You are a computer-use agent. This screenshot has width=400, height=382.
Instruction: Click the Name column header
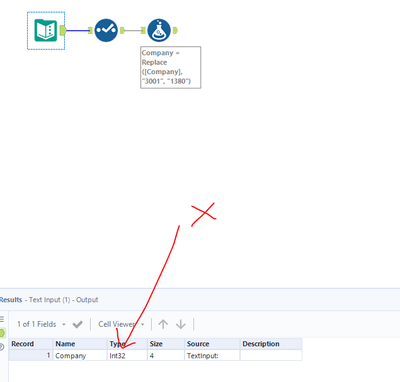tap(80, 344)
